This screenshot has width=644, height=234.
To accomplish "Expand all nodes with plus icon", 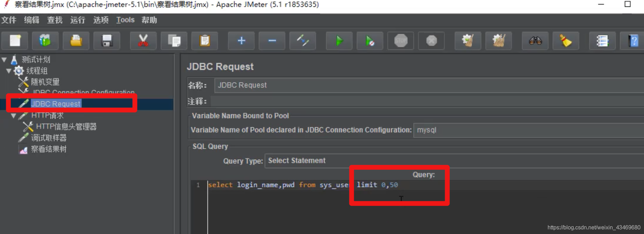I will pyautogui.click(x=241, y=41).
